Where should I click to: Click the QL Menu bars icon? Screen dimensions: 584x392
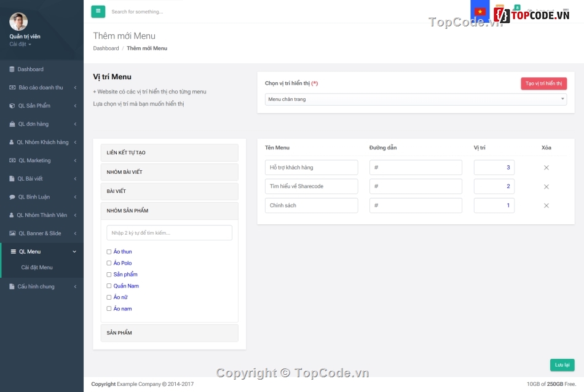(14, 252)
